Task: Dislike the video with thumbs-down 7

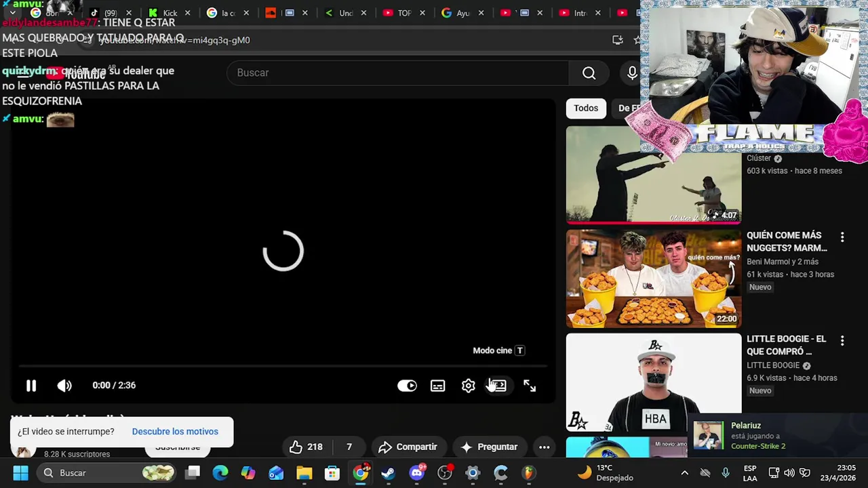Action: coord(349,447)
